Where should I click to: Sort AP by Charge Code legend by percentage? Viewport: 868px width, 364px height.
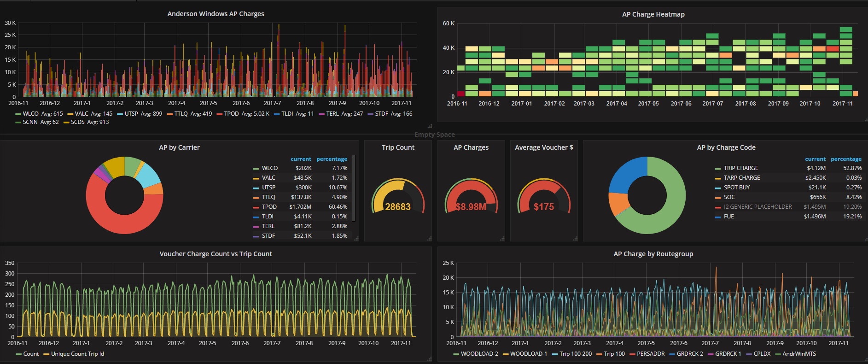pos(846,159)
